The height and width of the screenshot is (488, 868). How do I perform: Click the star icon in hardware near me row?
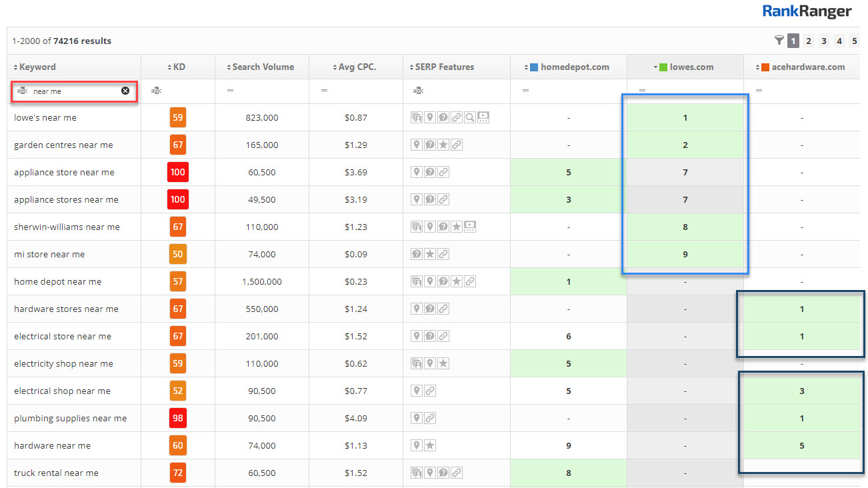pyautogui.click(x=430, y=446)
